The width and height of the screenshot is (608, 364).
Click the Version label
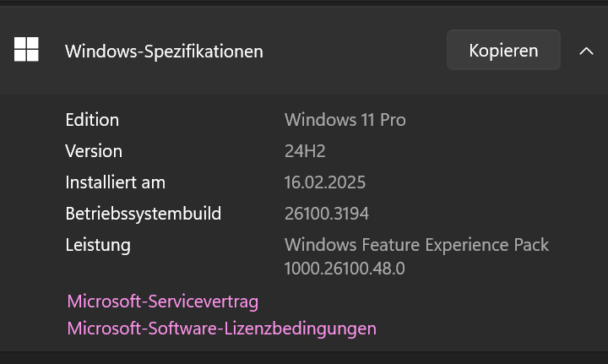pos(94,151)
